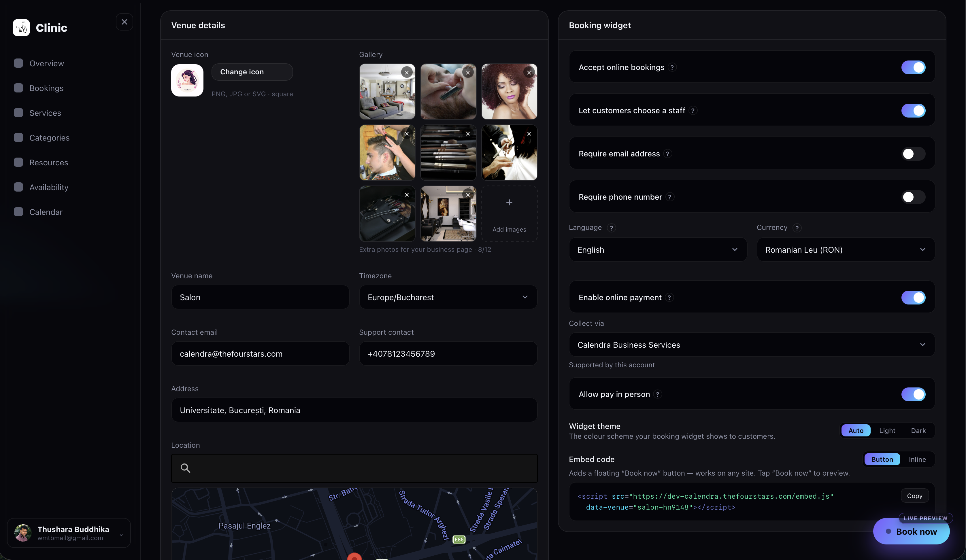Go to Overview in sidebar
The image size is (966, 560).
47,63
